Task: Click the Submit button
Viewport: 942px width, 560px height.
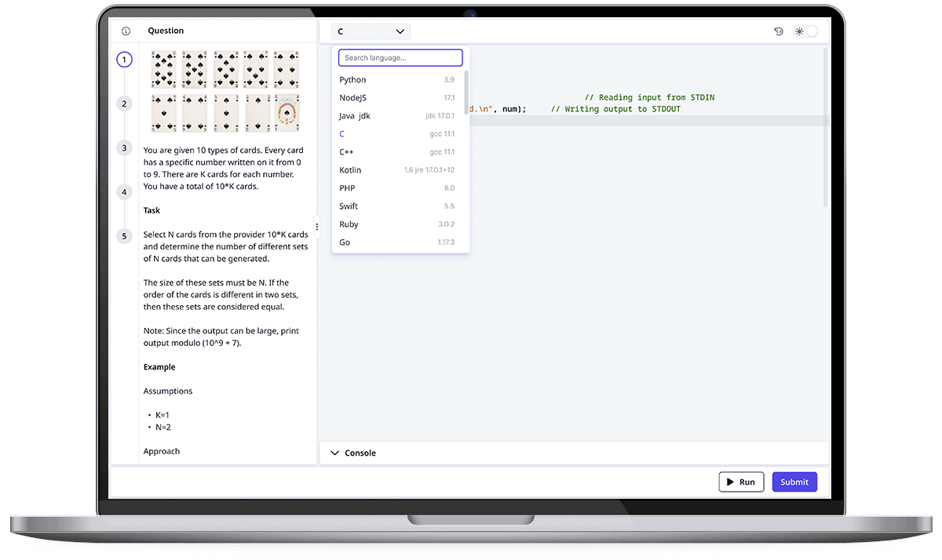Action: [794, 482]
